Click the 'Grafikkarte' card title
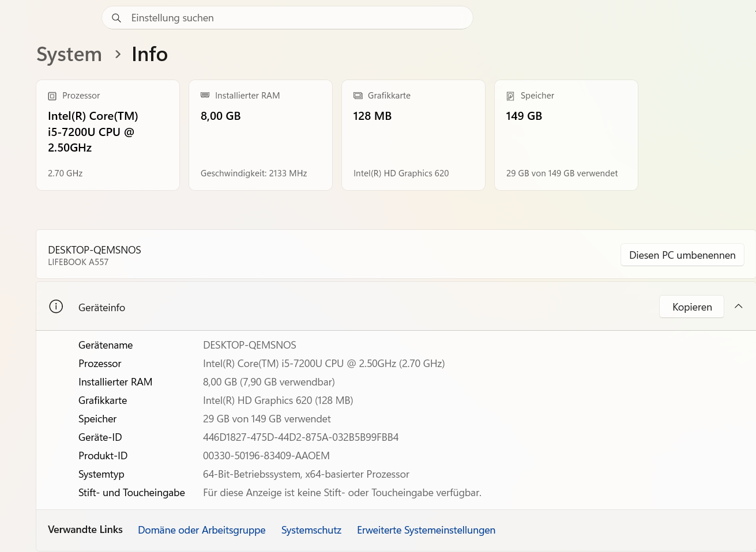This screenshot has height=552, width=756. click(389, 96)
